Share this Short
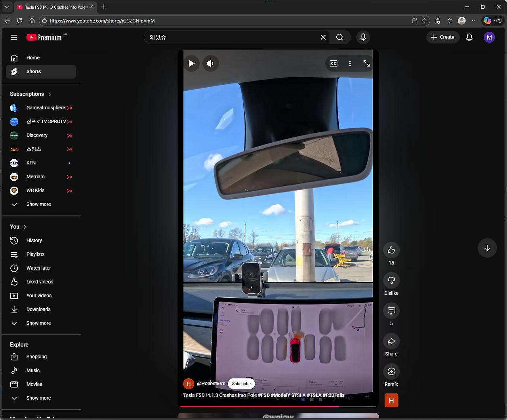The width and height of the screenshot is (507, 420). coord(391,341)
